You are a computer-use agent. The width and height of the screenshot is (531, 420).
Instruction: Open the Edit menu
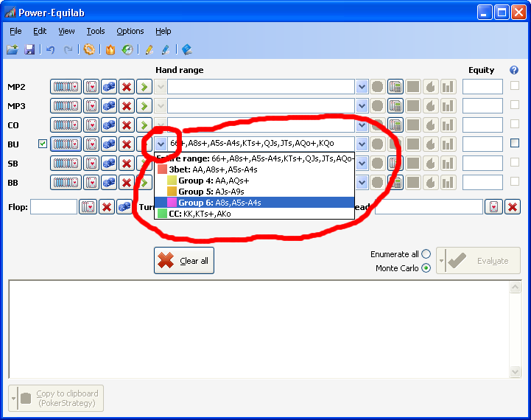(x=40, y=31)
